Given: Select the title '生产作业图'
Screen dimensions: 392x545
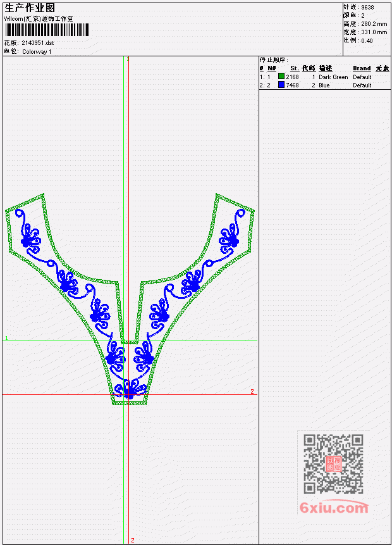Looking at the screenshot, I should [30, 8].
